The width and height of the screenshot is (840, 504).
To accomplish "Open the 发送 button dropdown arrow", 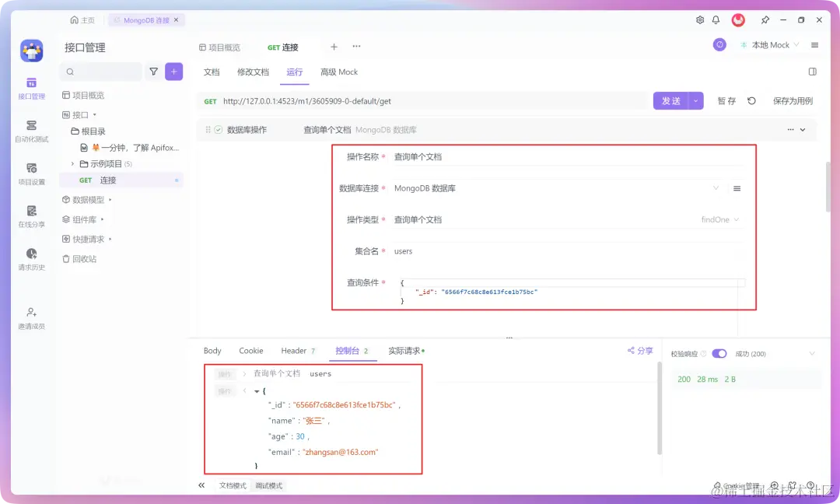I will tap(696, 100).
